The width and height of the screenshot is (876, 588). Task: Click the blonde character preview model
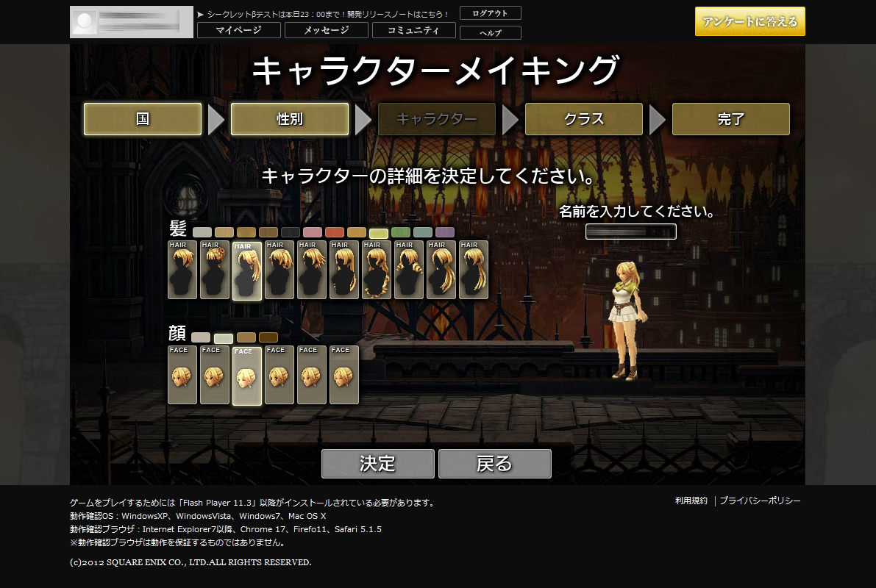(628, 321)
